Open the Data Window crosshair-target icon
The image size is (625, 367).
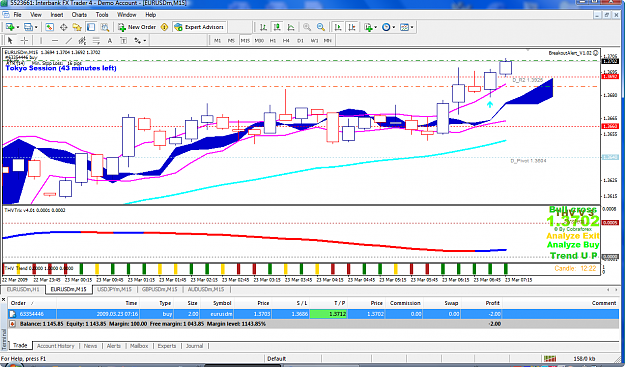coord(63,27)
